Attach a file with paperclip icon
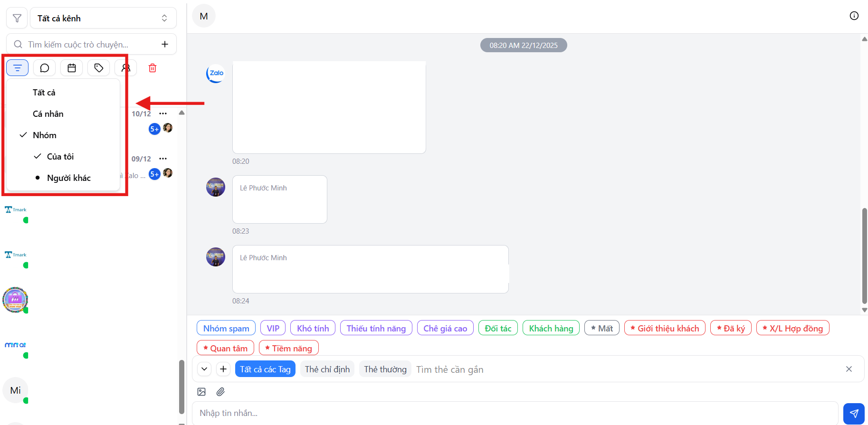 (220, 392)
